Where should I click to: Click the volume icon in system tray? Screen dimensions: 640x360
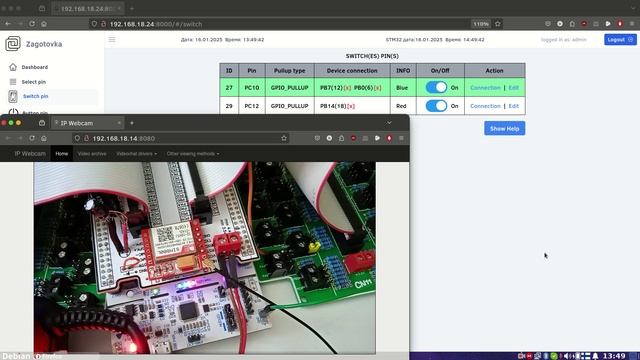(x=566, y=356)
